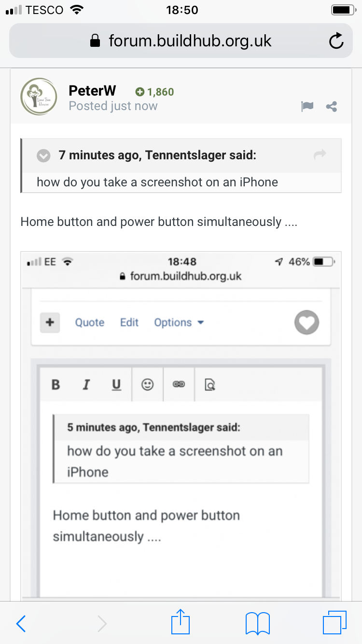View PeterW's 1,860 reputation score
Screen dimensions: 362x644
click(155, 92)
